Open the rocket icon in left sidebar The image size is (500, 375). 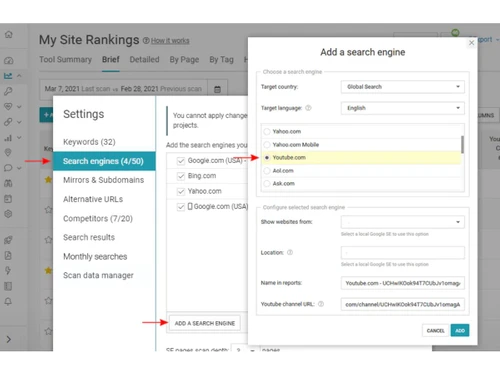(x=8, y=240)
